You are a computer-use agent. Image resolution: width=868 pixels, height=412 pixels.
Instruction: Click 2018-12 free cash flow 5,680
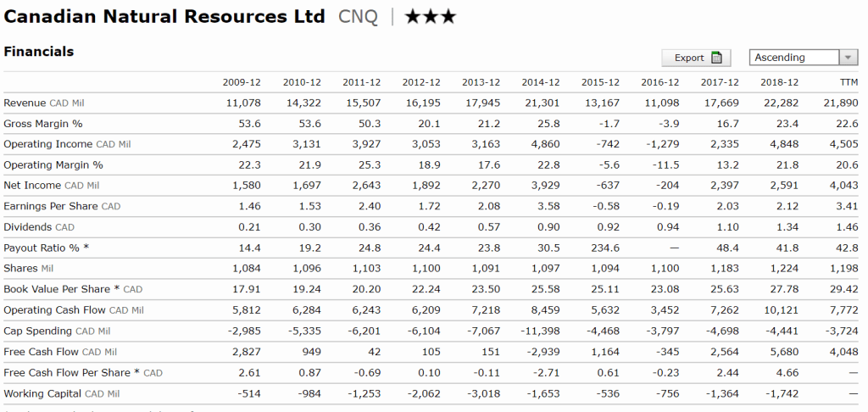click(x=784, y=352)
